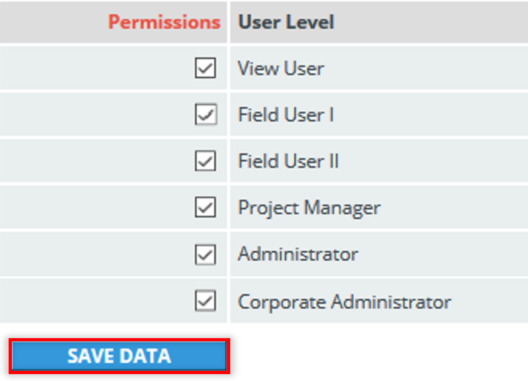Click empty Permissions cell in View User row
The image size is (528, 381).
[x=98, y=68]
